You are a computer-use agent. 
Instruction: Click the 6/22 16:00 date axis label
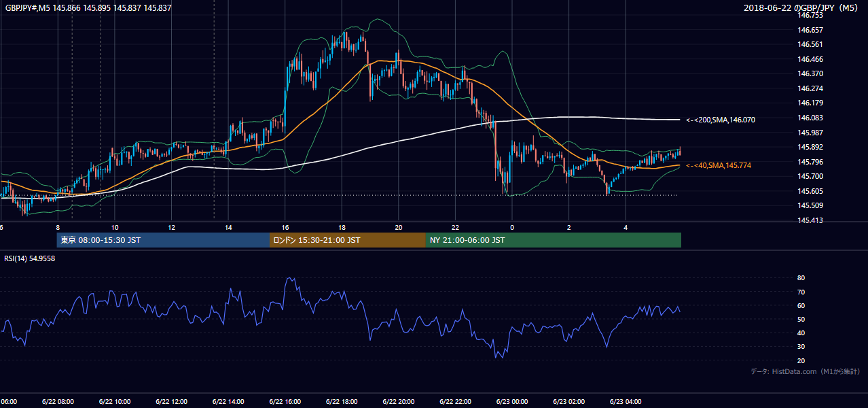[285, 401]
